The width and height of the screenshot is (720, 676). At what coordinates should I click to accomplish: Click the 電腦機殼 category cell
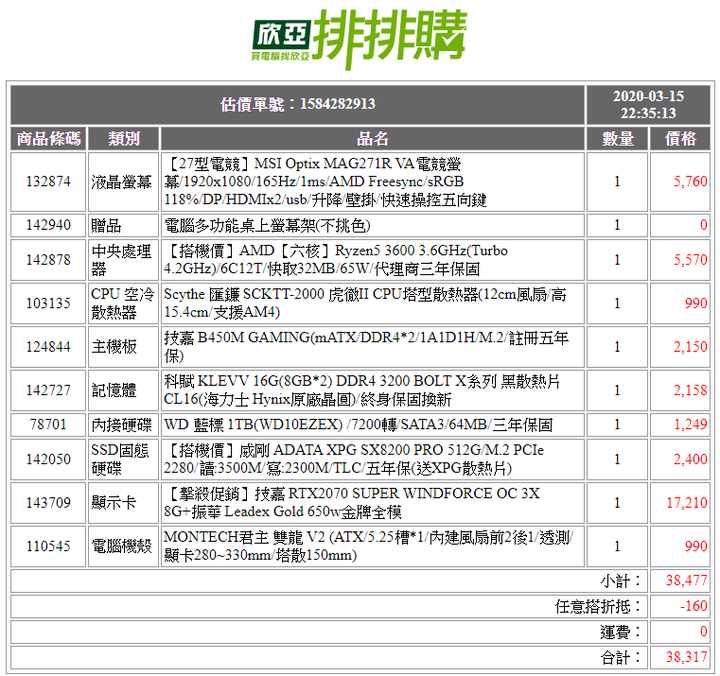point(124,546)
